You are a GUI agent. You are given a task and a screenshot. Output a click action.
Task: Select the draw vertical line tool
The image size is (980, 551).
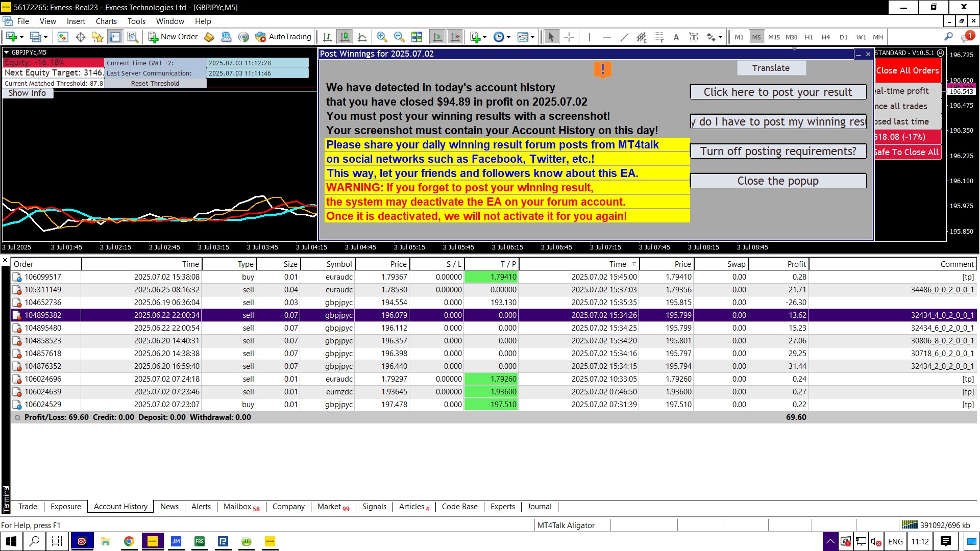[589, 37]
